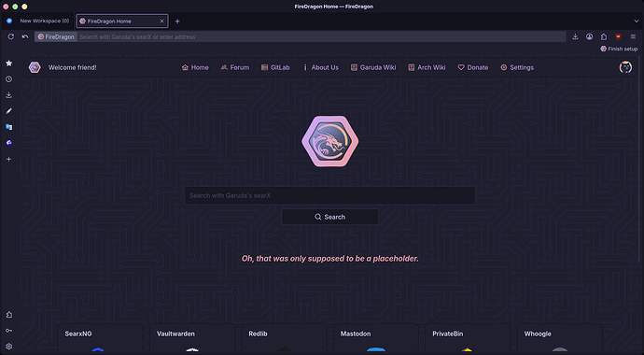Open the sidebar settings gear
This screenshot has height=355, width=644.
[x=9, y=347]
